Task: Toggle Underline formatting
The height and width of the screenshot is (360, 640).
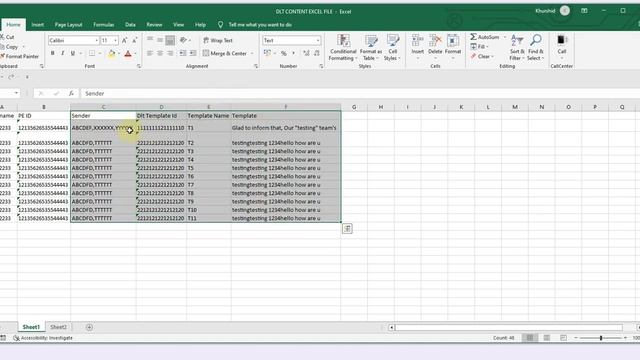Action: pyautogui.click(x=73, y=53)
